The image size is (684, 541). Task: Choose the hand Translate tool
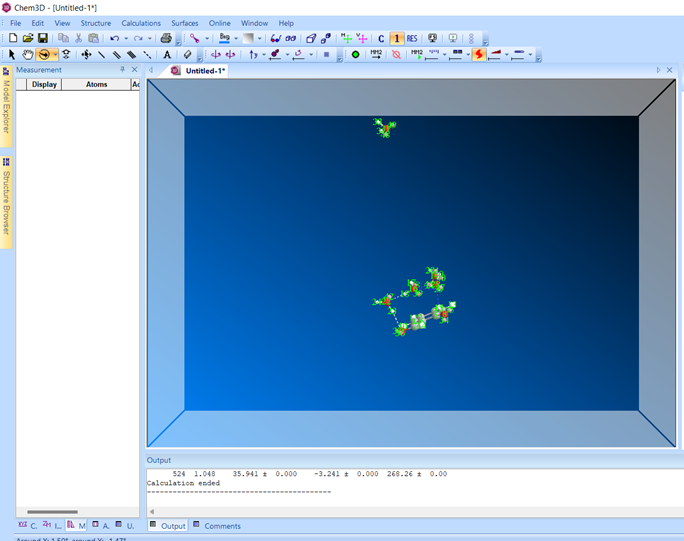tap(28, 55)
